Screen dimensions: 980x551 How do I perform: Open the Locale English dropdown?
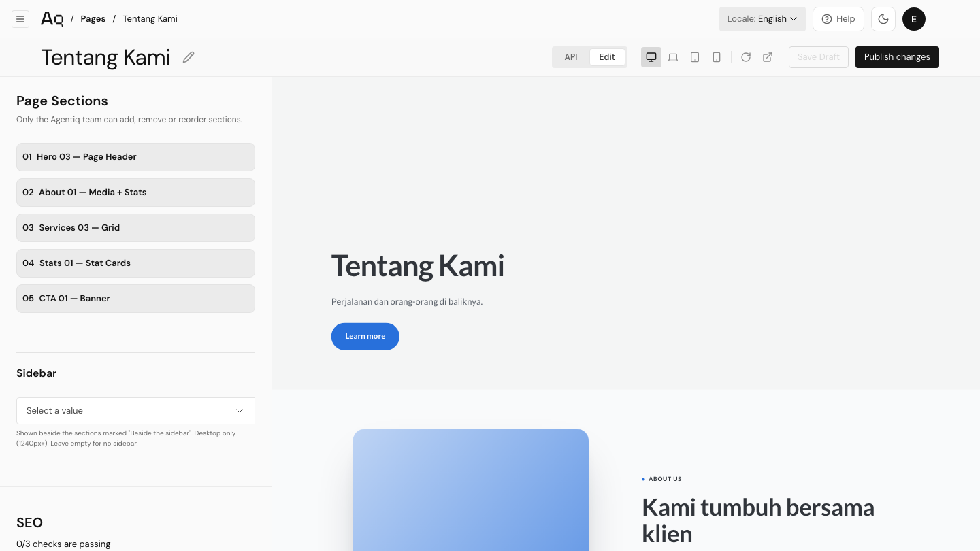pos(762,19)
